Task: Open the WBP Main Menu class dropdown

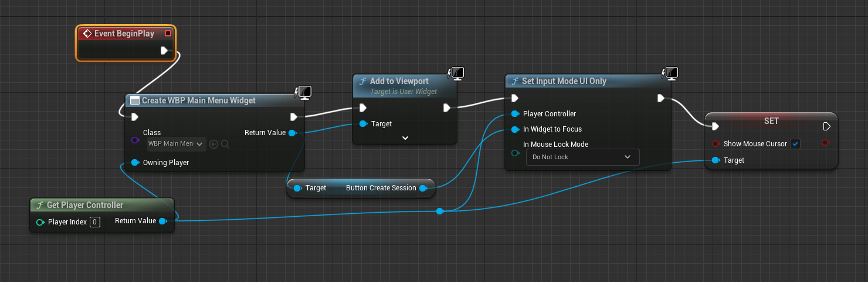Action: pos(175,143)
